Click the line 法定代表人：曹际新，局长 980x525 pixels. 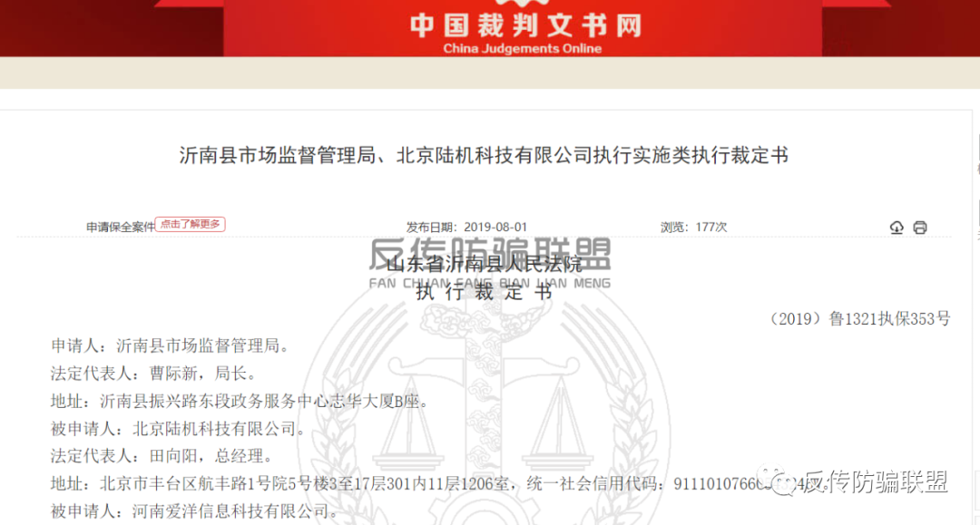pyautogui.click(x=153, y=374)
